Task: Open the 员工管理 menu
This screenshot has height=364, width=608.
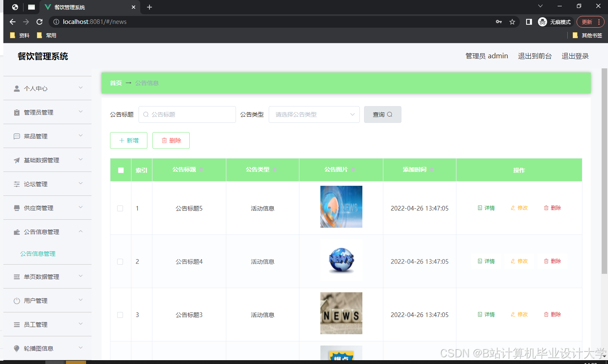Action: 47,325
